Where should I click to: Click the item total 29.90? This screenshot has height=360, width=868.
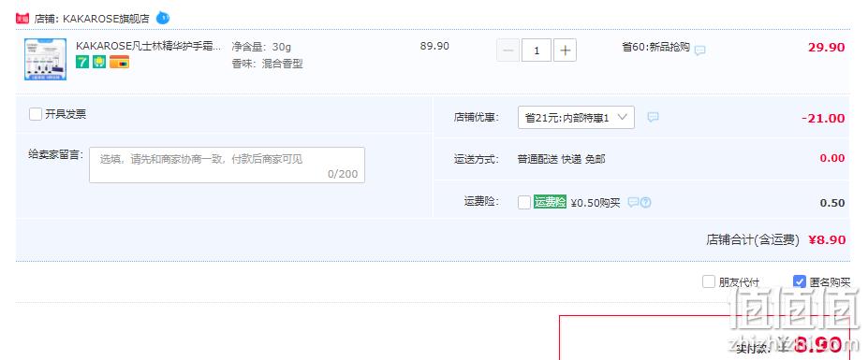[x=827, y=47]
